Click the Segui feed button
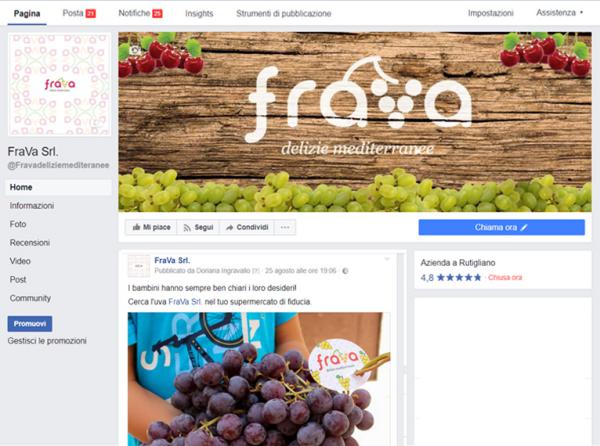 tap(198, 227)
